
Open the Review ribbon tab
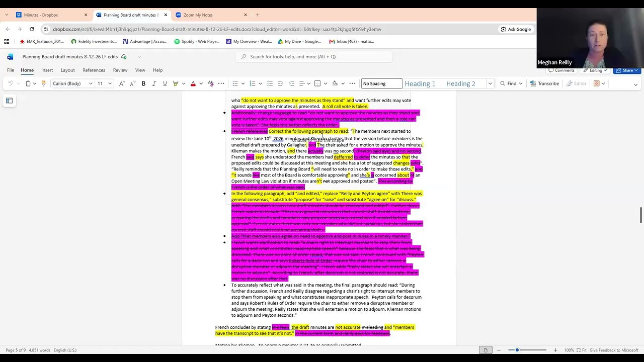(120, 70)
